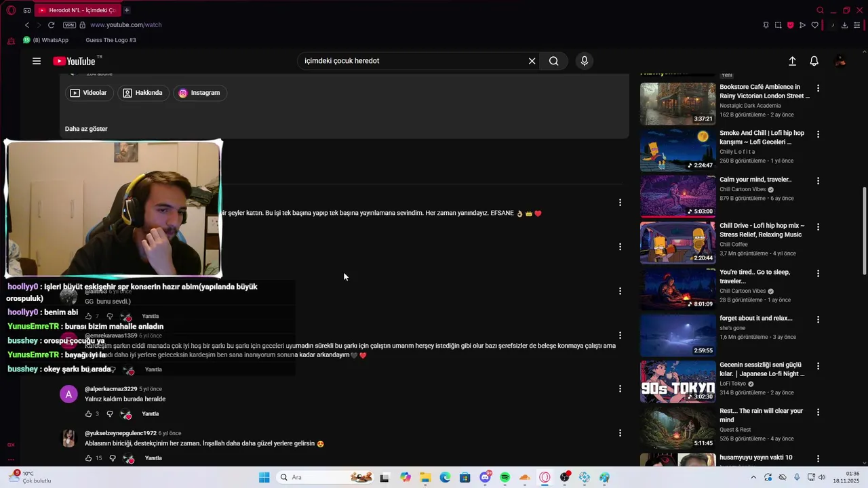Screen dimensions: 868x488
Task: Open Discord from the taskbar
Action: tap(486, 478)
